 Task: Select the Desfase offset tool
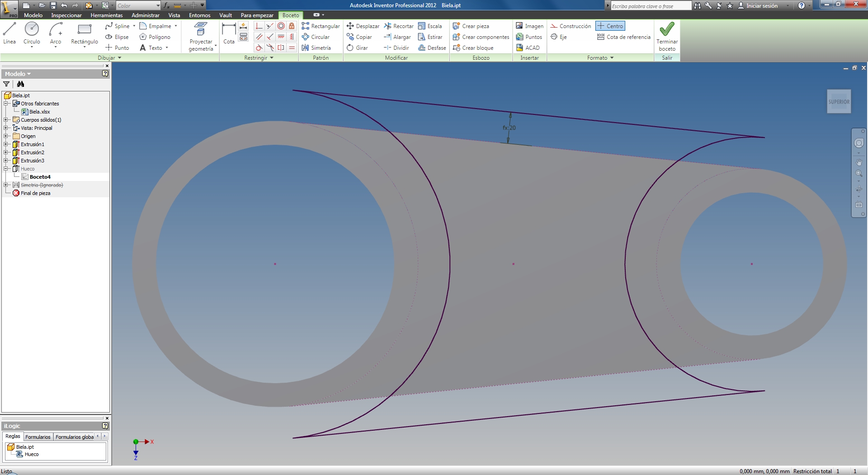click(432, 48)
